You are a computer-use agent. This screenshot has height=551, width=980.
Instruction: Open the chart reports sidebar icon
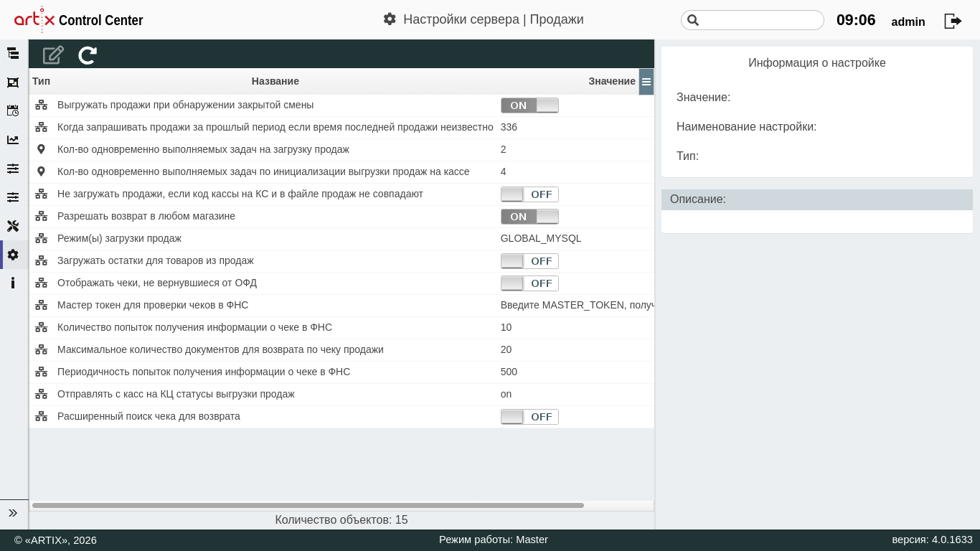pyautogui.click(x=13, y=140)
